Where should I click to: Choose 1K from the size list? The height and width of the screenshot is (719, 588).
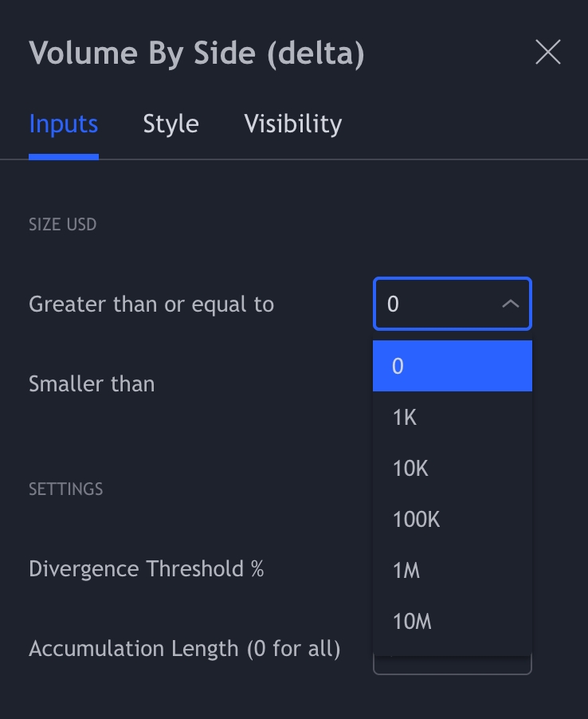pos(452,417)
